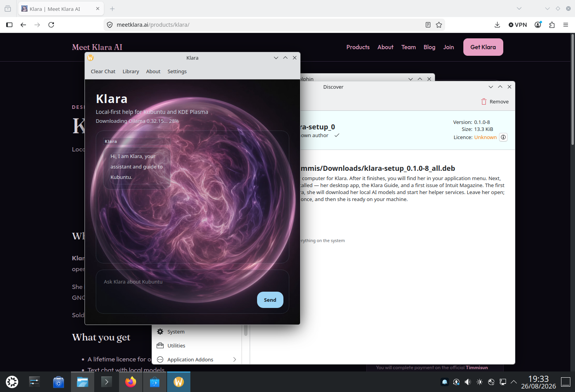
Task: Select Utilities category in Discover sidebar
Action: 198,346
